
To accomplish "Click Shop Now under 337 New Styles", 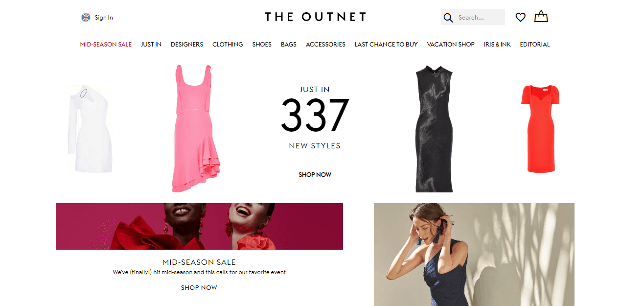I will point(315,175).
